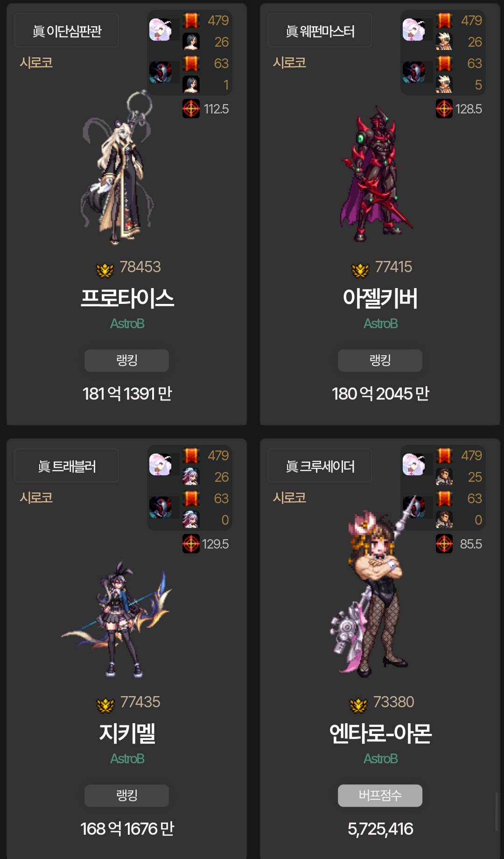
Task: Click the crosshair icon beside 85.5
Action: tap(444, 544)
